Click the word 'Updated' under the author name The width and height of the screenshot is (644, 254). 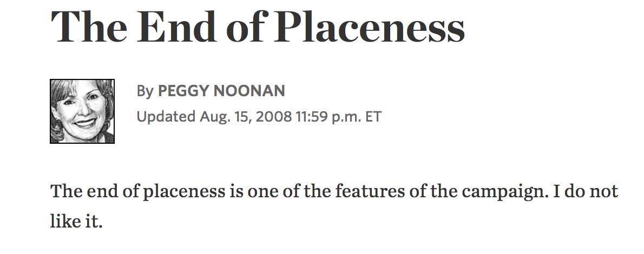click(x=166, y=117)
